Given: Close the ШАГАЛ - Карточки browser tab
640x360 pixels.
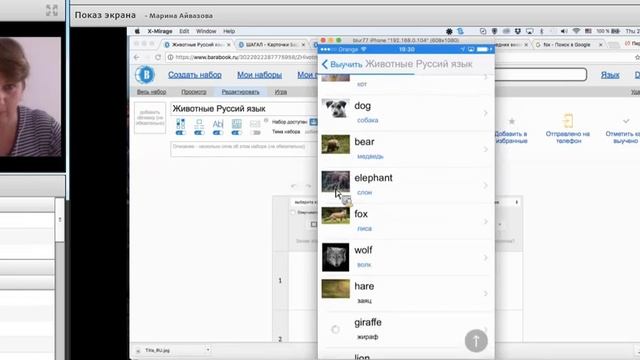Looking at the screenshot, I should click(x=303, y=44).
